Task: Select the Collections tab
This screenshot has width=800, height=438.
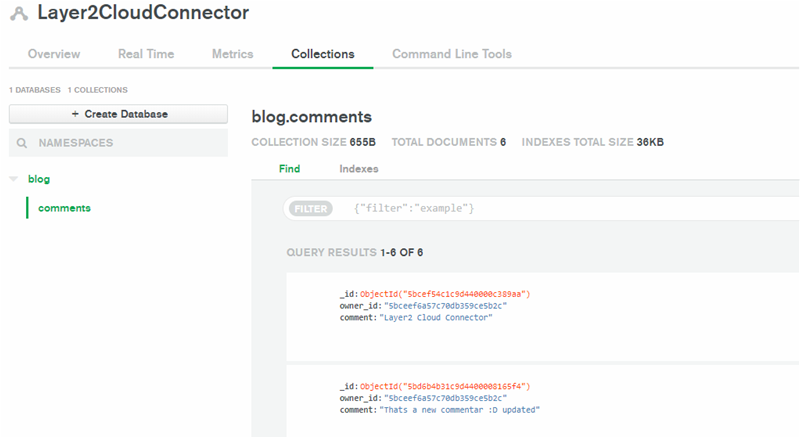Action: [x=322, y=54]
